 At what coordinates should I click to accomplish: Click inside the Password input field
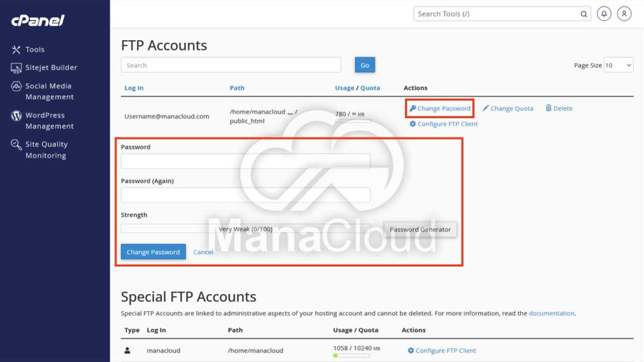pos(245,160)
